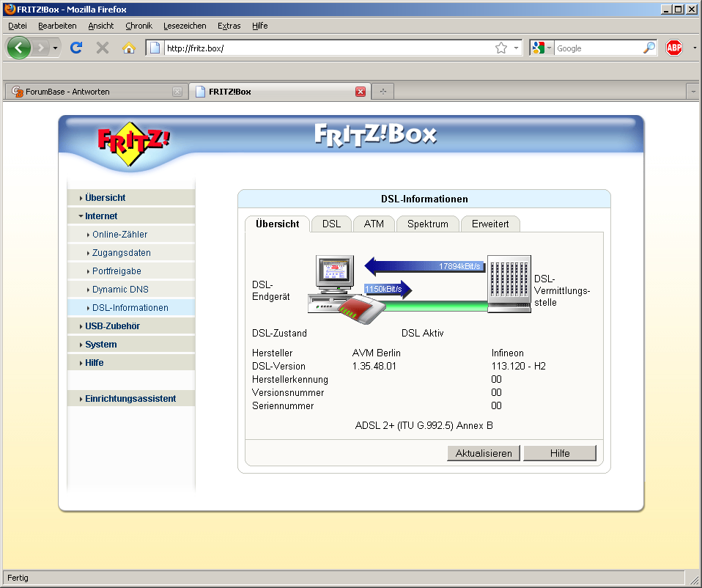Click the computer DSL-Endgerät image

(335, 284)
